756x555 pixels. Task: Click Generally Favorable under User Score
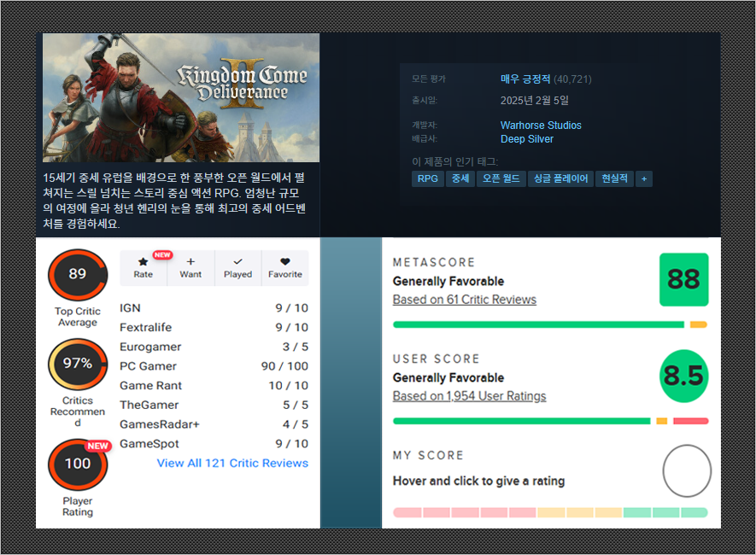pyautogui.click(x=448, y=377)
